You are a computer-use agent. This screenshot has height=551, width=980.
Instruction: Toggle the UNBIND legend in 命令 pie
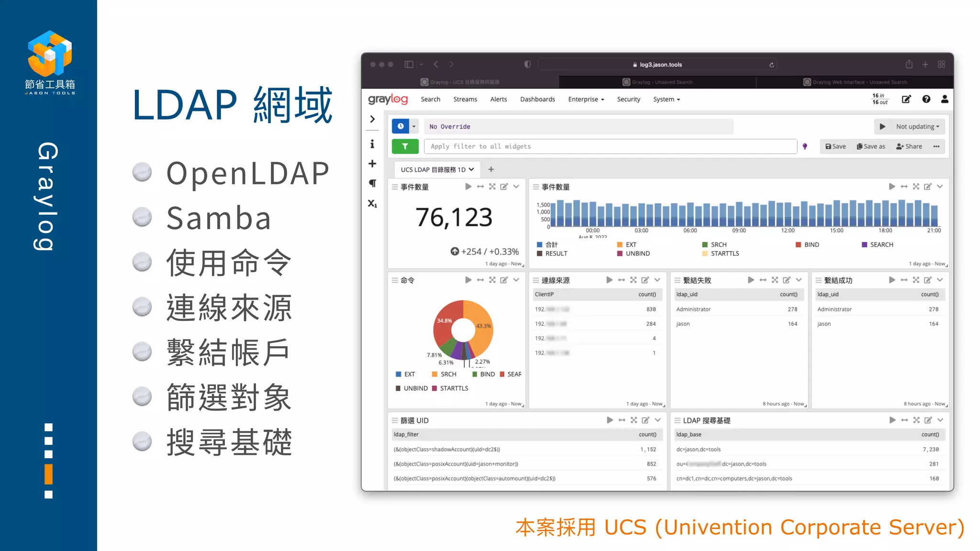click(412, 388)
